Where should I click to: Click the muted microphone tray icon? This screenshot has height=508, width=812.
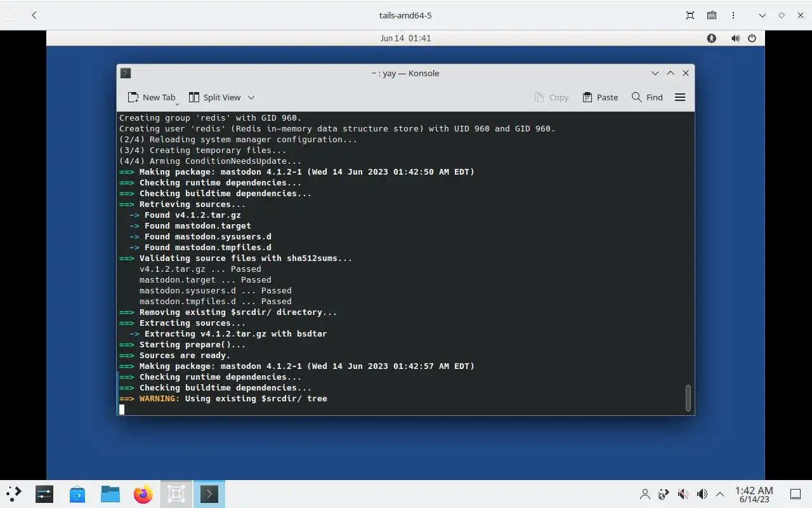[x=683, y=494]
